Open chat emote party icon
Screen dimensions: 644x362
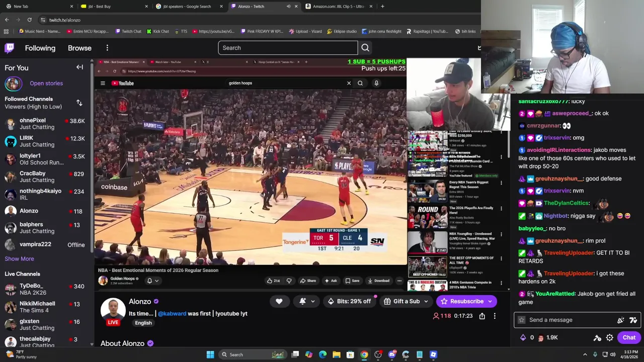tap(621, 320)
